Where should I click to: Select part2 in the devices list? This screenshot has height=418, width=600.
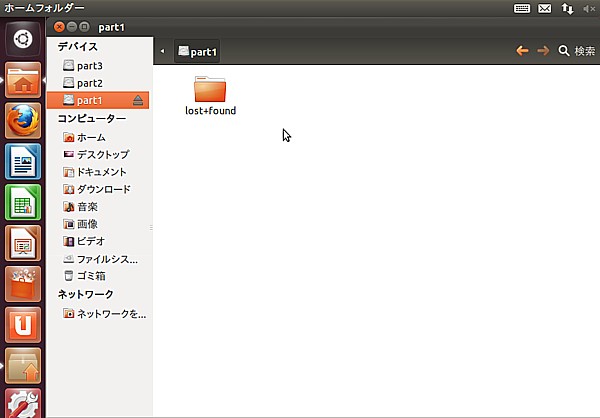(x=98, y=83)
